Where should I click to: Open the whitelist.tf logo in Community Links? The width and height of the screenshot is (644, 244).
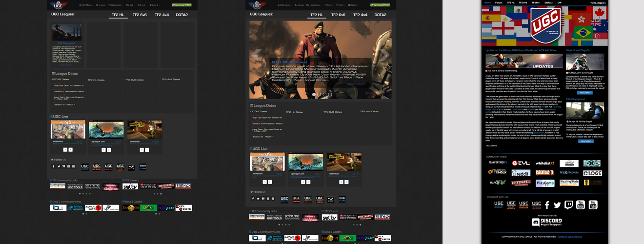click(544, 163)
